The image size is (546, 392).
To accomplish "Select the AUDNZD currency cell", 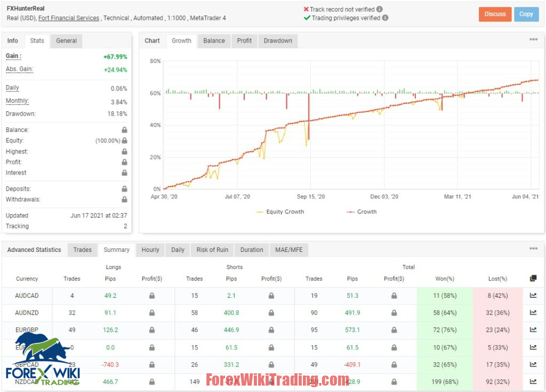I will pyautogui.click(x=27, y=313).
